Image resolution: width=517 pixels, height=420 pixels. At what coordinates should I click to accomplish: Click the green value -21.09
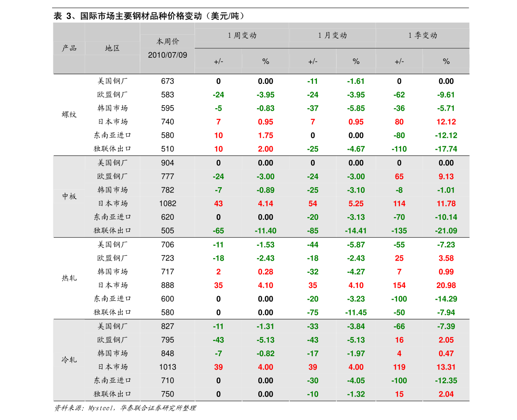(x=446, y=231)
